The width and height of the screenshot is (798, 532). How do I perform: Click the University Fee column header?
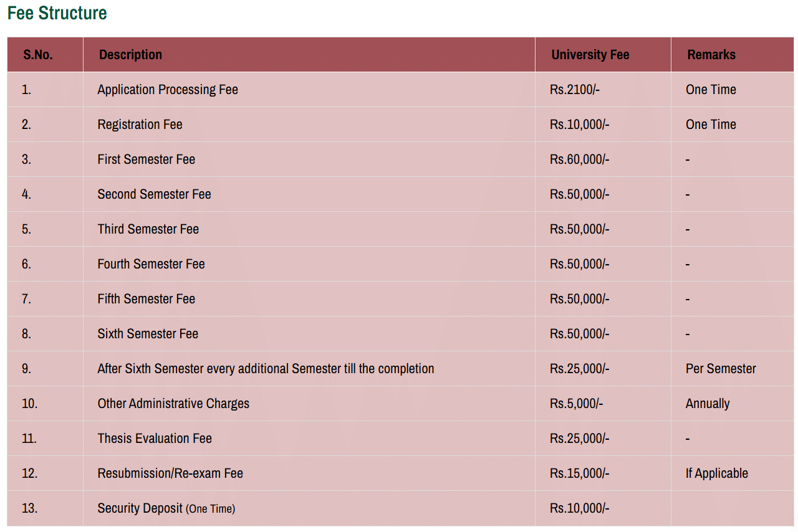(x=590, y=55)
